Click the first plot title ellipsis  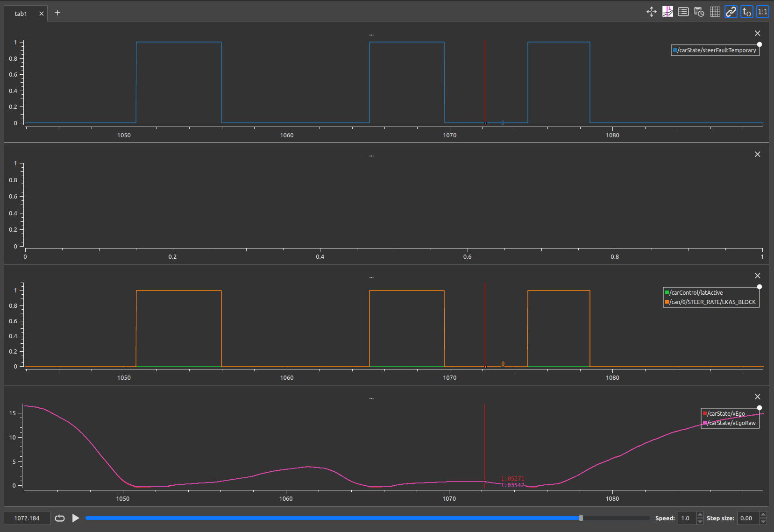(x=371, y=35)
